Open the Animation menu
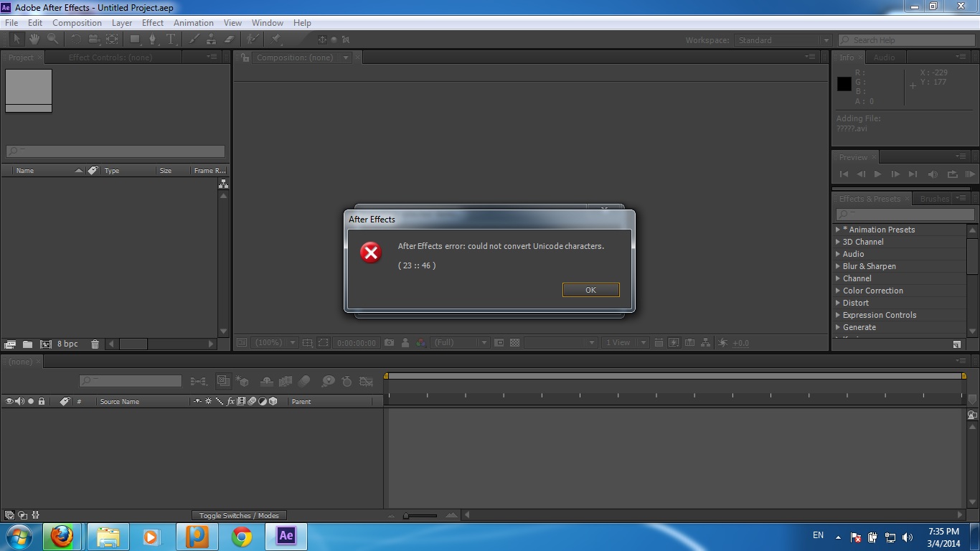Screen dimensions: 980x551 [x=194, y=22]
